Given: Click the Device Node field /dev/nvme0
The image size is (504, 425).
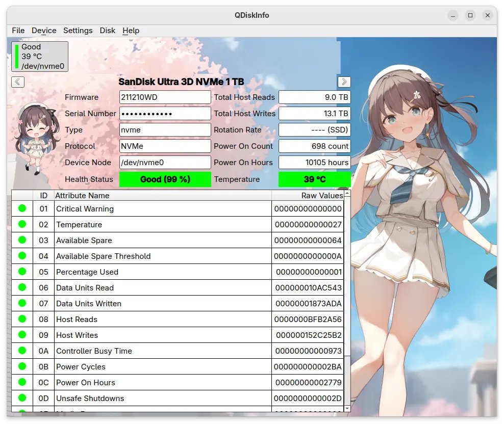Looking at the screenshot, I should tap(165, 163).
